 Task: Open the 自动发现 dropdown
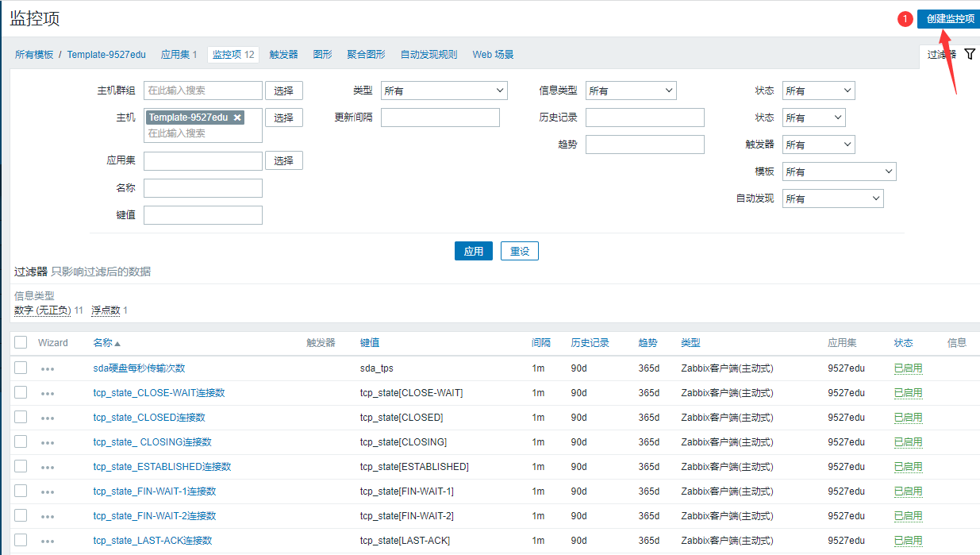(833, 198)
